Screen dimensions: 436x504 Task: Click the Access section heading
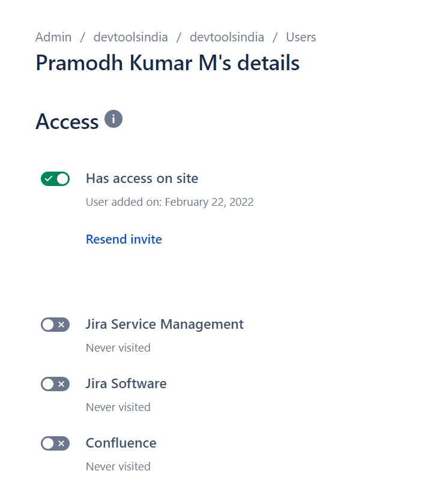[67, 121]
